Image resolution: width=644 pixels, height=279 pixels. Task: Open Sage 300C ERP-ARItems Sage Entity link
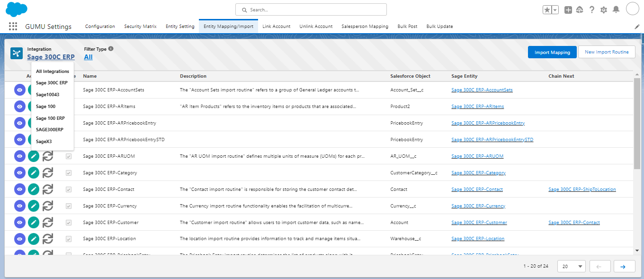(x=477, y=107)
